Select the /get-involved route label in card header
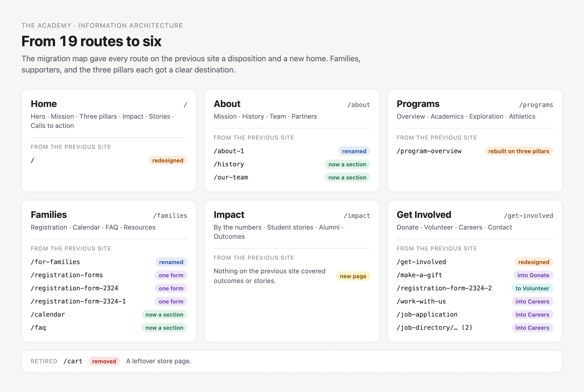 point(529,215)
